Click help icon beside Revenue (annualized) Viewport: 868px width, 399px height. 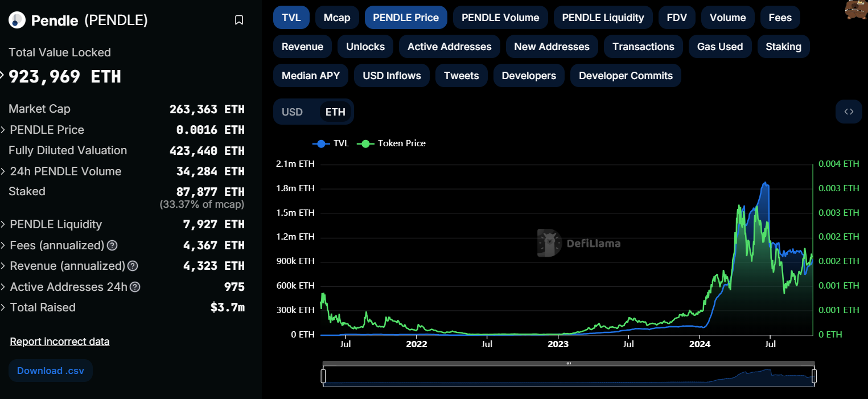[133, 266]
